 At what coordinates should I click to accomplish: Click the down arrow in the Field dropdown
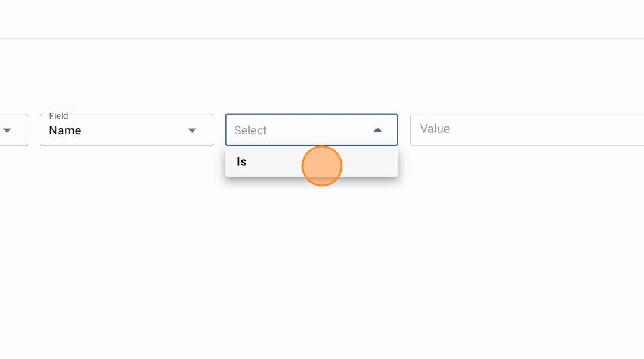(x=193, y=130)
